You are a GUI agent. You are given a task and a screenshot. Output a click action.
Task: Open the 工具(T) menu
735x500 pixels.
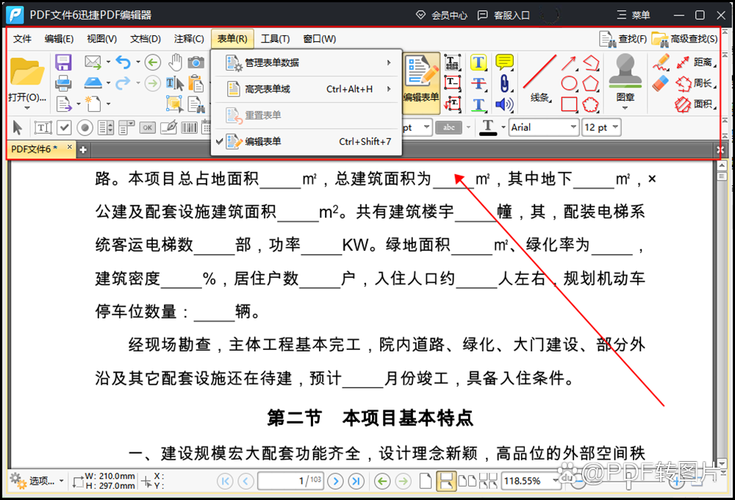(x=275, y=39)
